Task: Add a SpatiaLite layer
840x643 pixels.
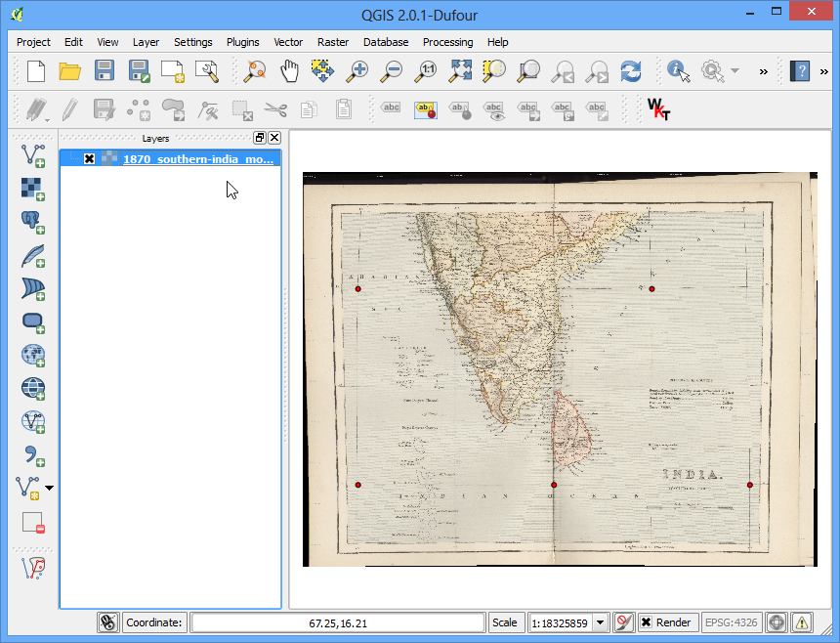Action: 32,256
